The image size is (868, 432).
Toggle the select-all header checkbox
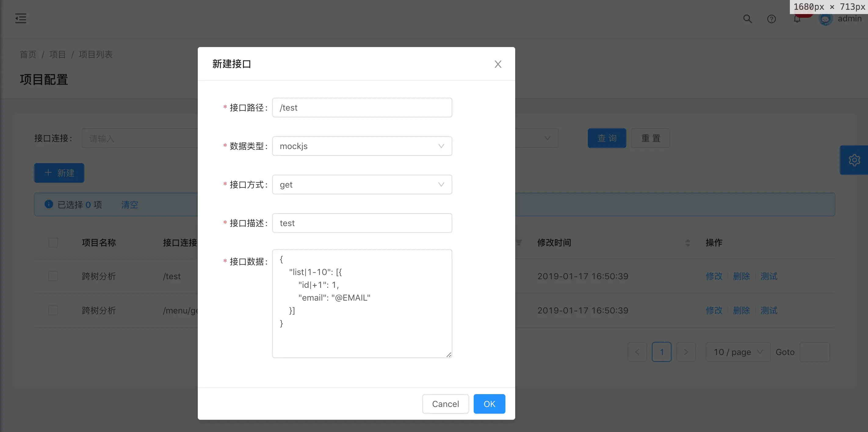(x=53, y=243)
